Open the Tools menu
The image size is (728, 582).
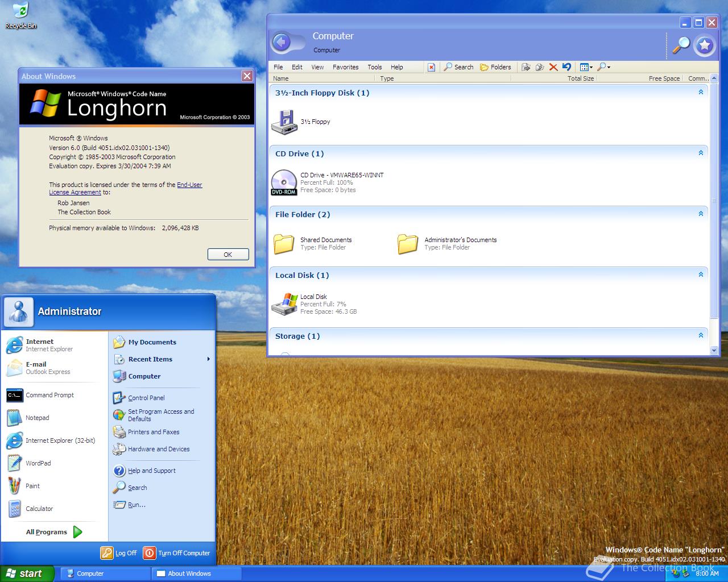[374, 67]
